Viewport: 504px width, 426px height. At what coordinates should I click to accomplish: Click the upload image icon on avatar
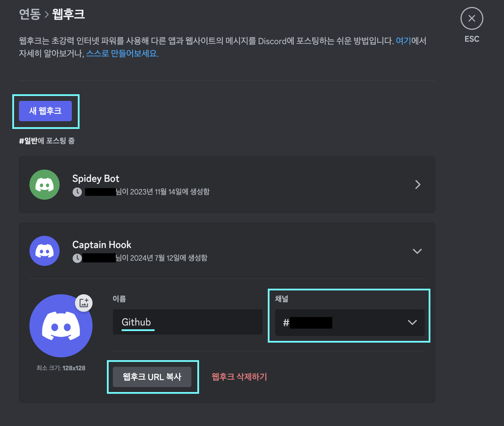pyautogui.click(x=84, y=303)
